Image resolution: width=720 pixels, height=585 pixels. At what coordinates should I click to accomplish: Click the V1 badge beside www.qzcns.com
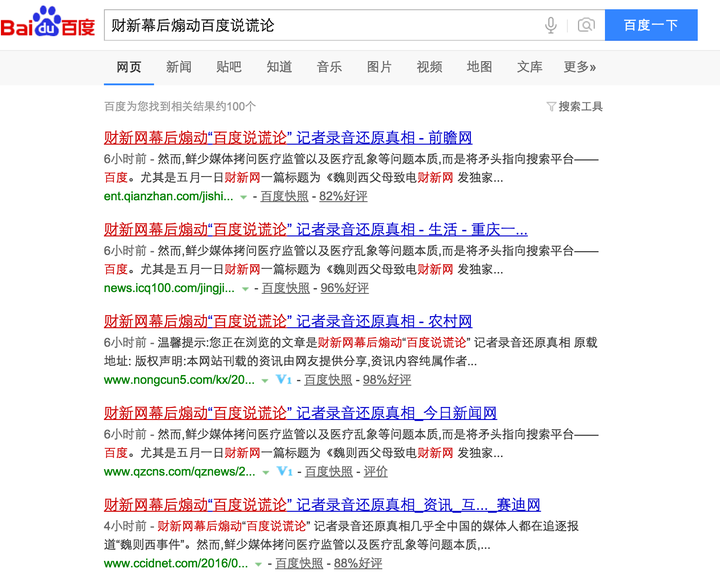pyautogui.click(x=284, y=472)
